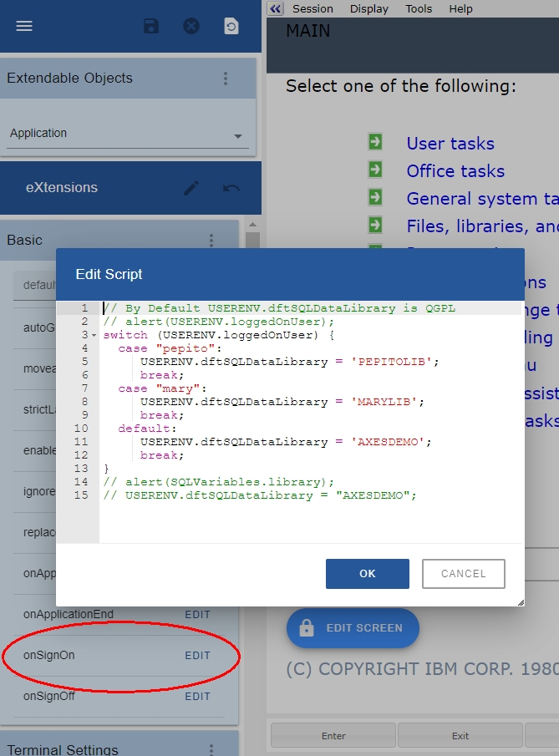The width and height of the screenshot is (559, 756).
Task: Open Extendable Objects three-dot menu
Action: 225,79
